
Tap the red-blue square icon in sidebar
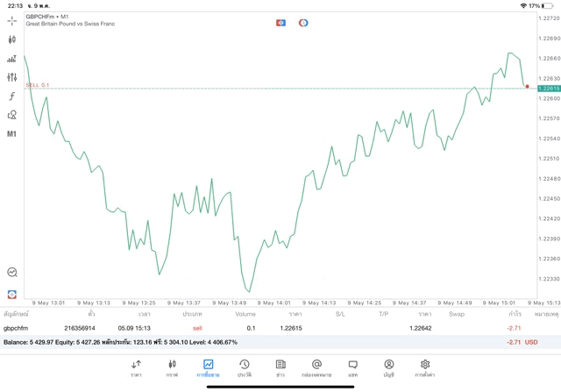pos(11,295)
